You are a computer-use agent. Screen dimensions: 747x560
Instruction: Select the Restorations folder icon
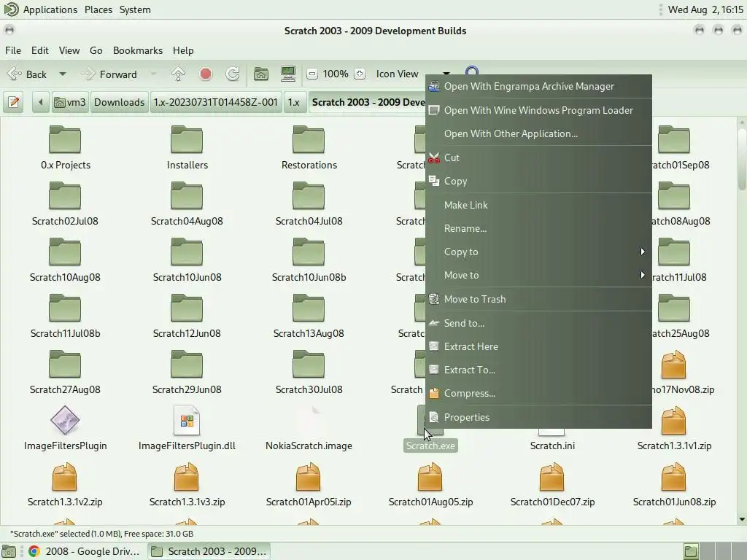point(309,139)
